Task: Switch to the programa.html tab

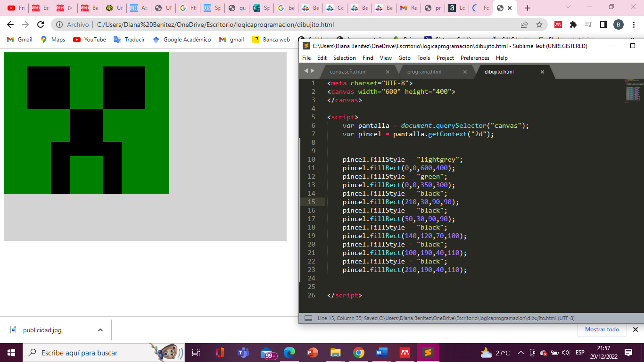Action: pos(431,72)
